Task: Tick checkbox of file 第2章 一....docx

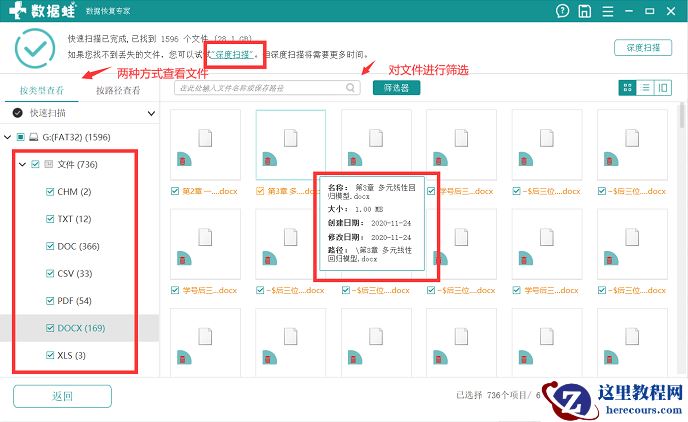Action: (175, 191)
